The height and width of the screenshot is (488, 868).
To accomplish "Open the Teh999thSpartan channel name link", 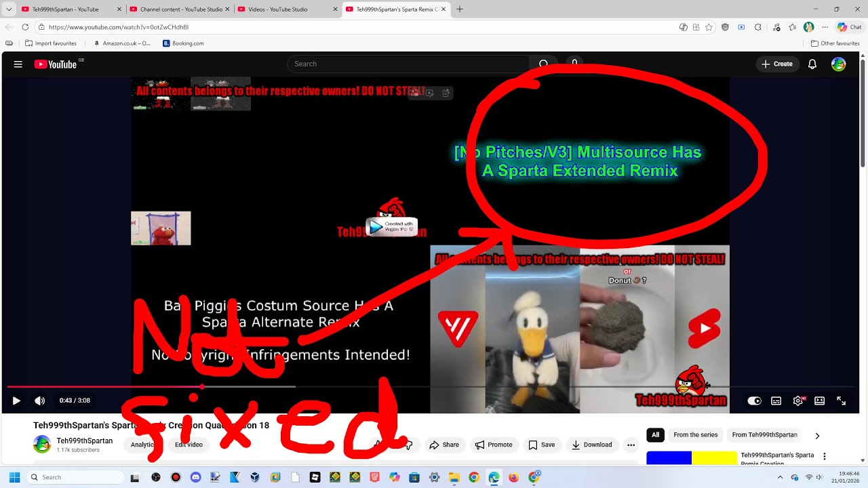I will click(84, 441).
